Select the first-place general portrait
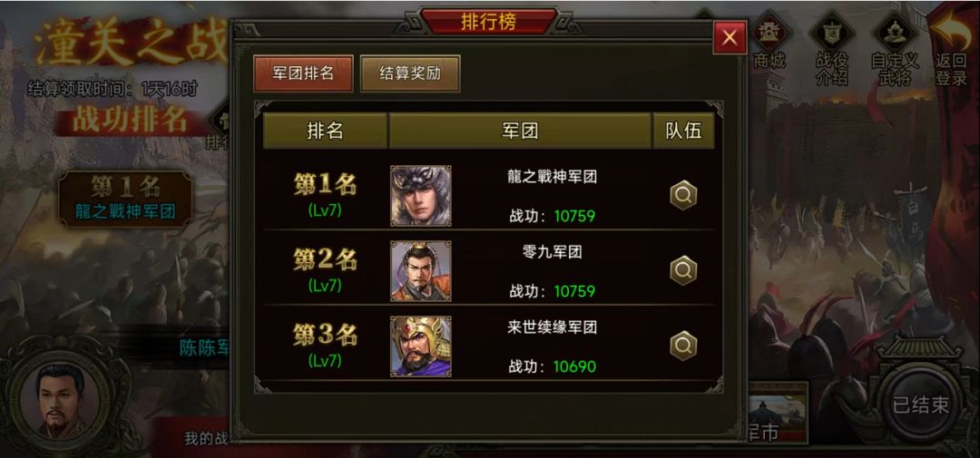The image size is (980, 458). (x=421, y=196)
